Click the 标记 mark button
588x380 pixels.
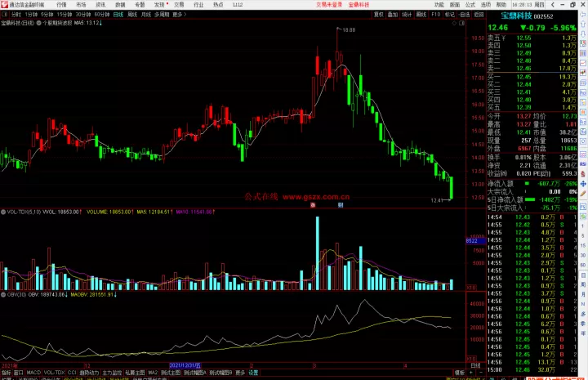click(450, 14)
